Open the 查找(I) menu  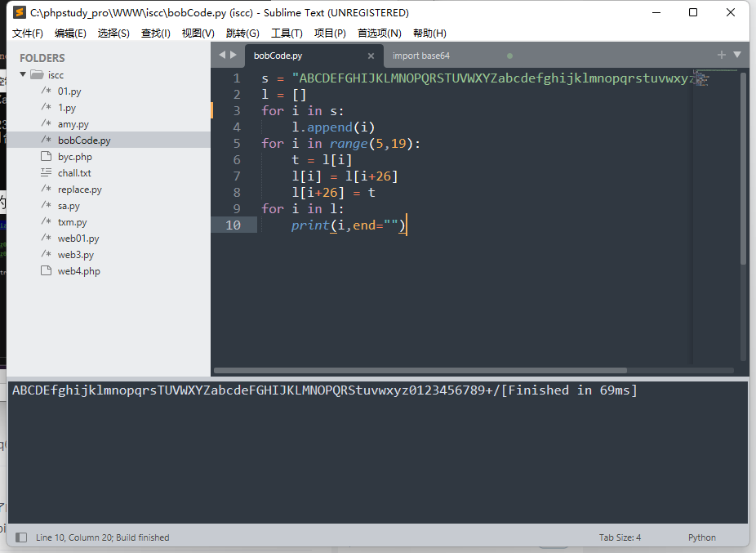[x=155, y=33]
